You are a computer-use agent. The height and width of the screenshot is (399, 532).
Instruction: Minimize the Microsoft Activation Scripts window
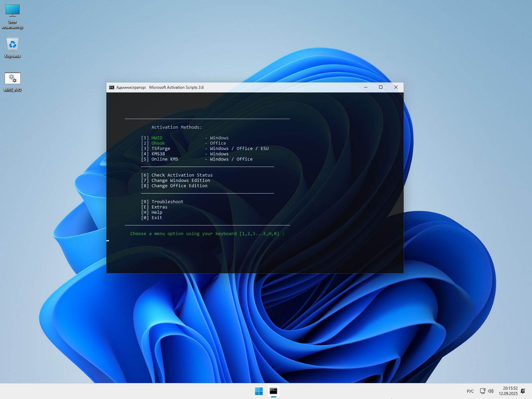(366, 87)
